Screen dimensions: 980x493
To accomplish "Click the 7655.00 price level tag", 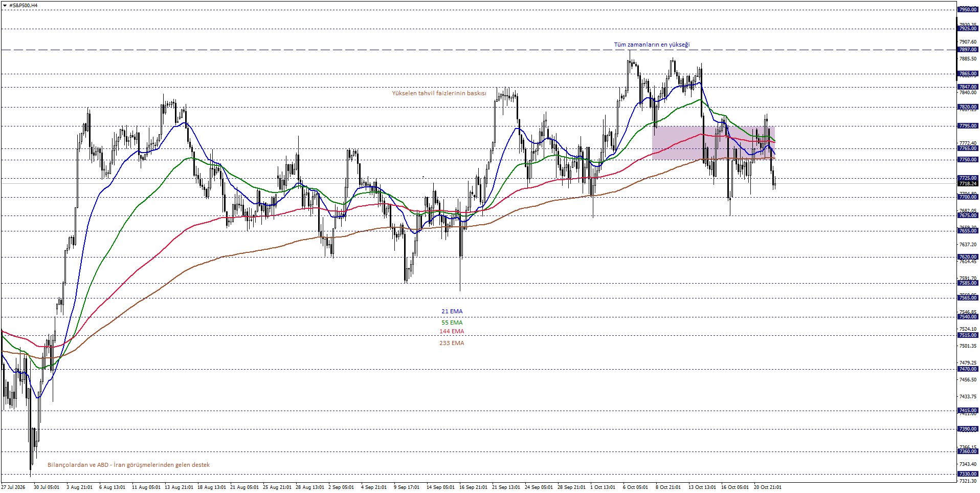I will point(968,231).
